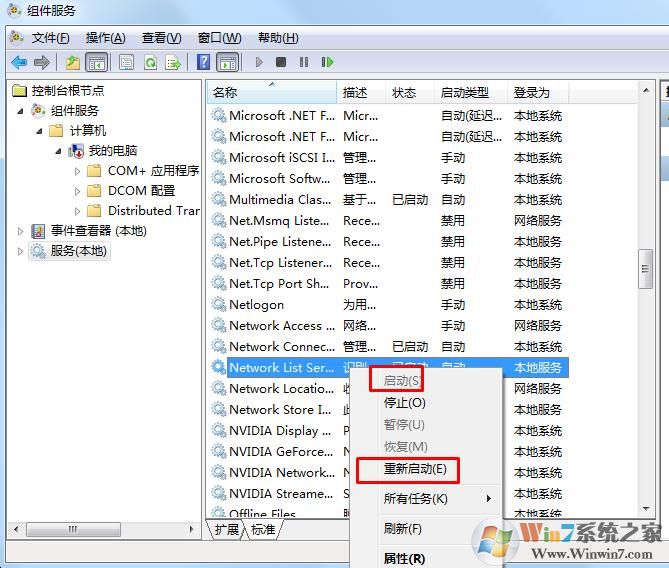The height and width of the screenshot is (568, 669).
Task: Click the gear icon beside NVIDIA Display service
Action: point(219,430)
